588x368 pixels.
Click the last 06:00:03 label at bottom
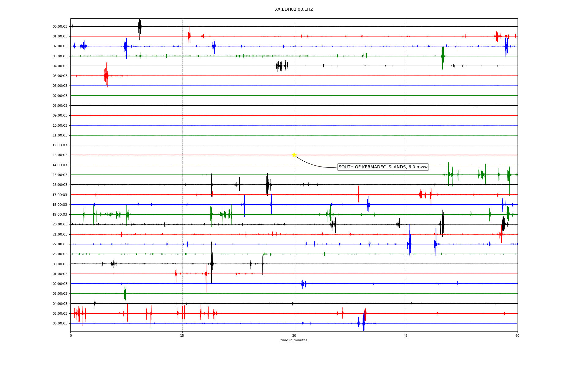60,323
